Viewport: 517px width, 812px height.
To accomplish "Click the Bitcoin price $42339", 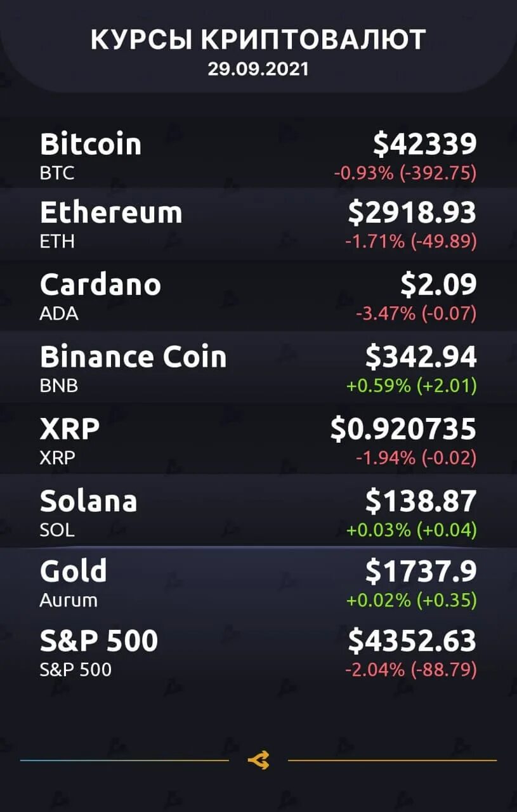I will [x=424, y=143].
